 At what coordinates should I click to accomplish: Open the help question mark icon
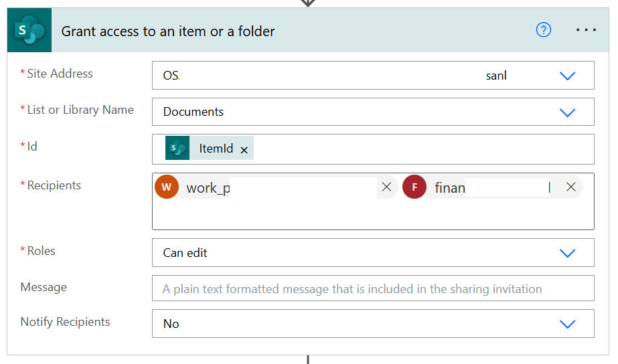[544, 30]
